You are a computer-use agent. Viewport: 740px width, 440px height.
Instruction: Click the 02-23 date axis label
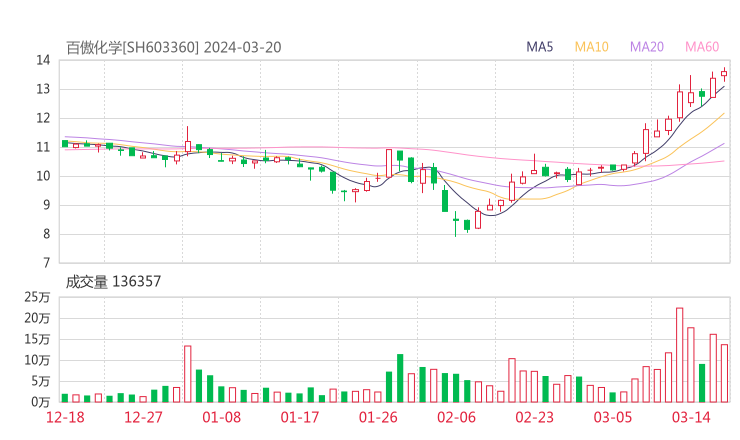tap(534, 417)
